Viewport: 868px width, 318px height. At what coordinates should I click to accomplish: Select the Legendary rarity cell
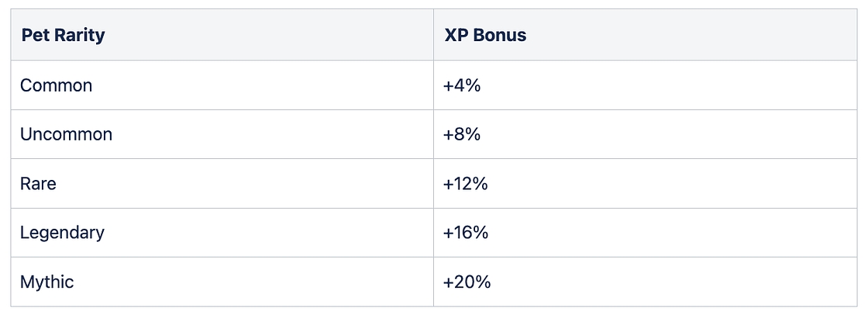pos(63,233)
